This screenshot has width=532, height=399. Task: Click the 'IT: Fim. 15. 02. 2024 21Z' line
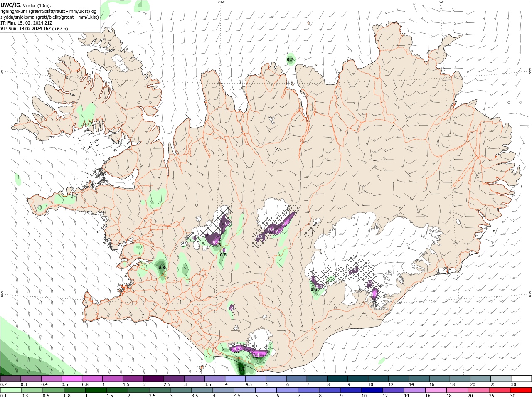26,23
